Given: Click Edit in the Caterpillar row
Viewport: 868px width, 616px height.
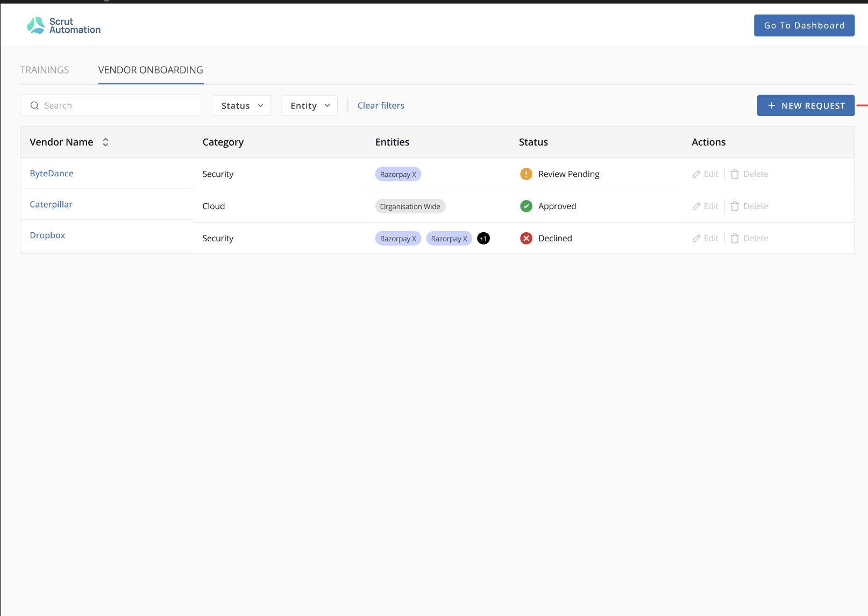Looking at the screenshot, I should tap(711, 206).
